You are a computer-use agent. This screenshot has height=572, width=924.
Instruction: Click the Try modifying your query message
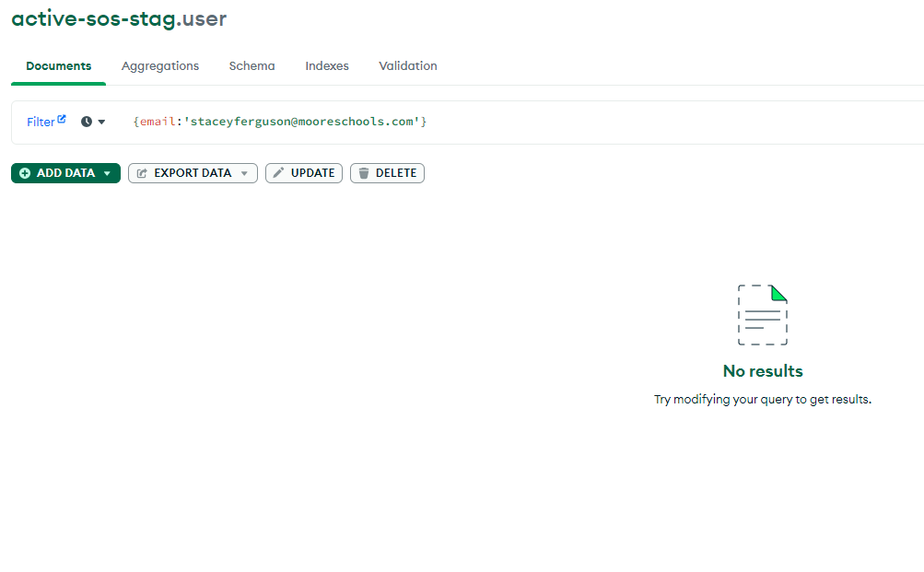[x=763, y=400]
